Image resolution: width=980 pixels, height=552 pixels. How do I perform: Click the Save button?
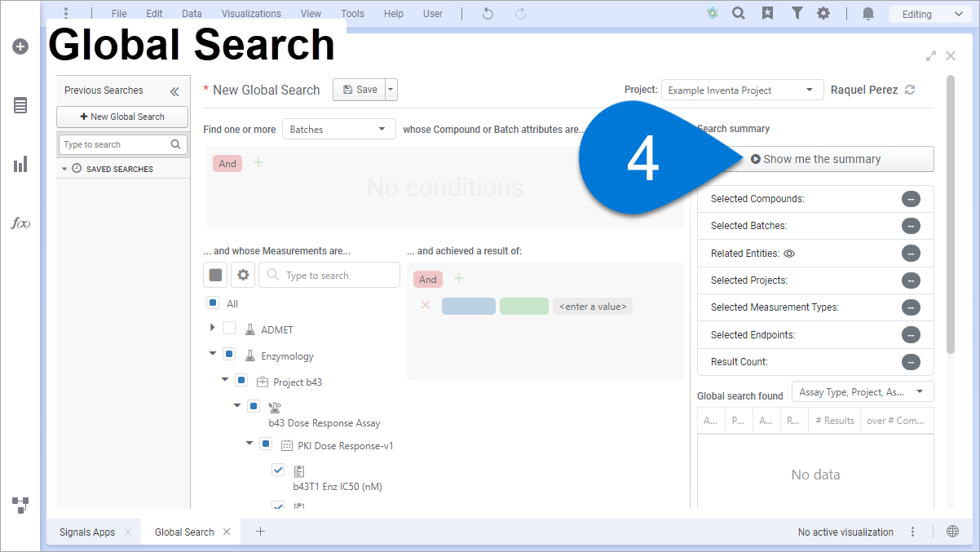click(360, 90)
